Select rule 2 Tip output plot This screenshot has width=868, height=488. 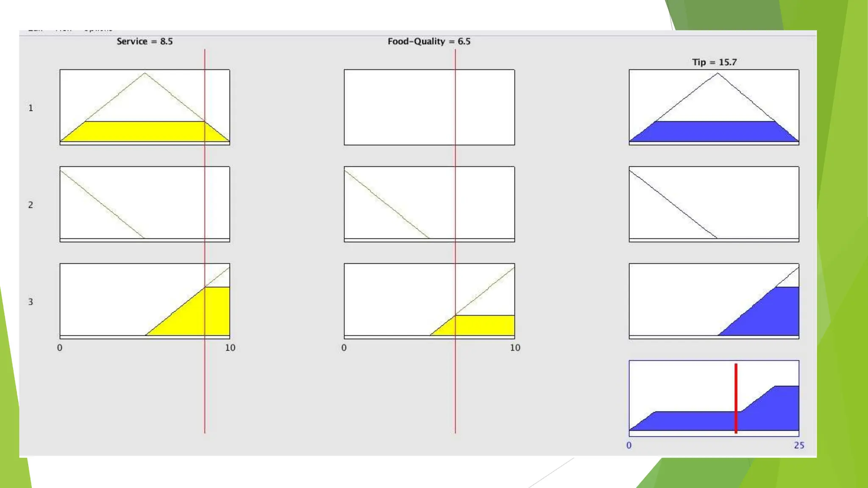point(714,204)
